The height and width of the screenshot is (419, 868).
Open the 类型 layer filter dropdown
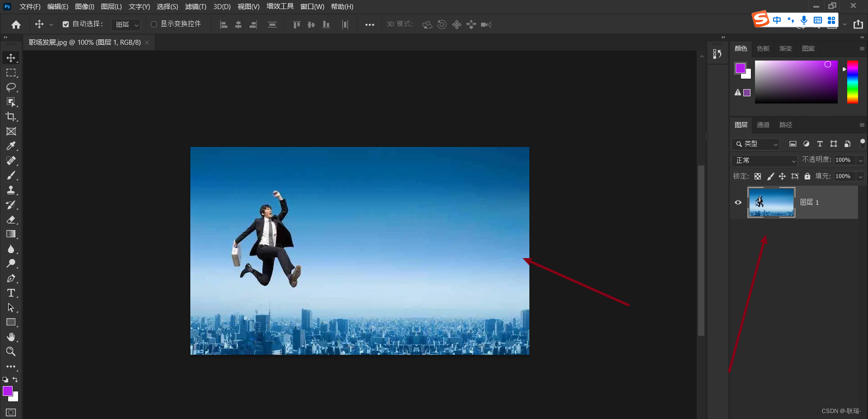(755, 144)
